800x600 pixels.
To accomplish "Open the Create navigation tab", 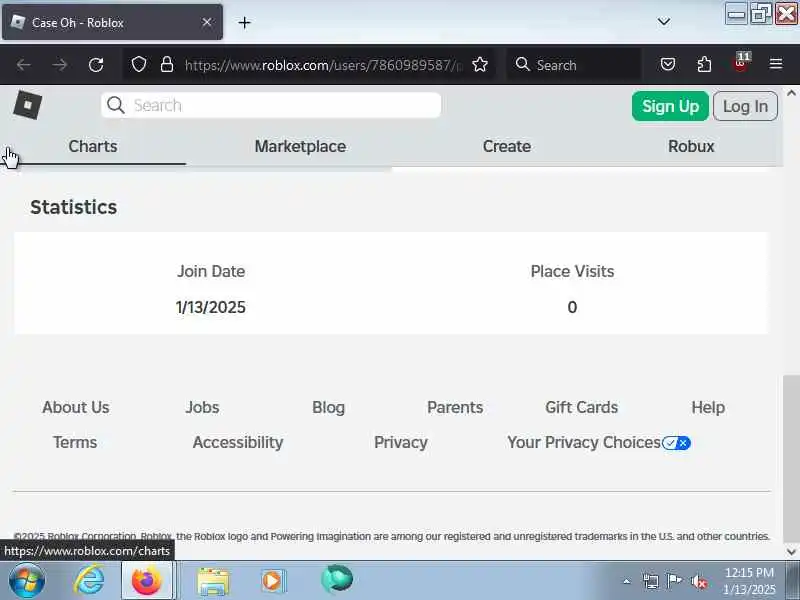I will 507,146.
